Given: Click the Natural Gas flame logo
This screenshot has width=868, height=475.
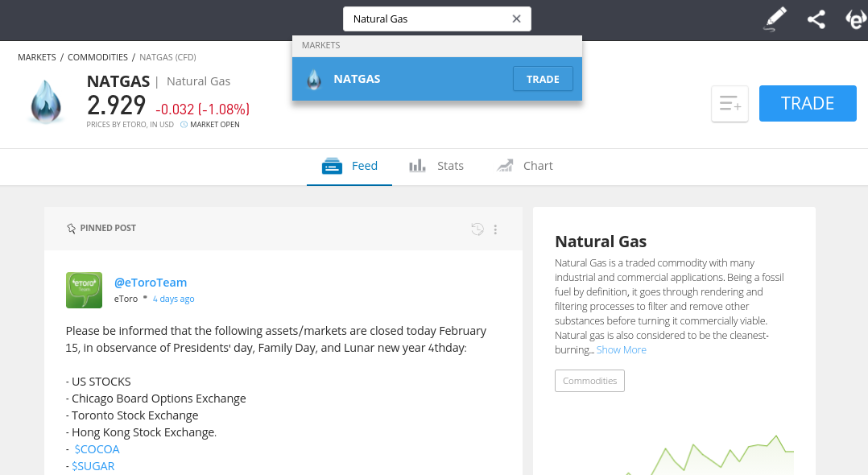Looking at the screenshot, I should [x=46, y=101].
